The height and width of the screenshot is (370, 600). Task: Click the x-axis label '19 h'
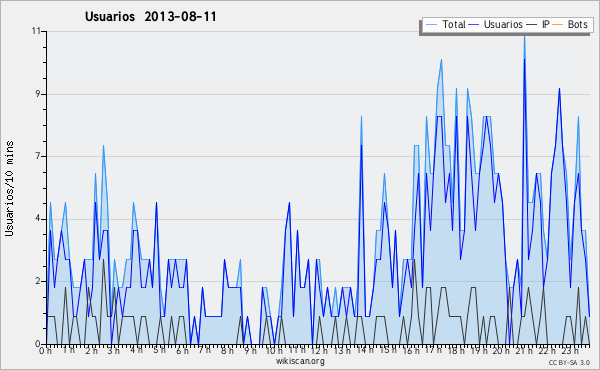pos(478,351)
